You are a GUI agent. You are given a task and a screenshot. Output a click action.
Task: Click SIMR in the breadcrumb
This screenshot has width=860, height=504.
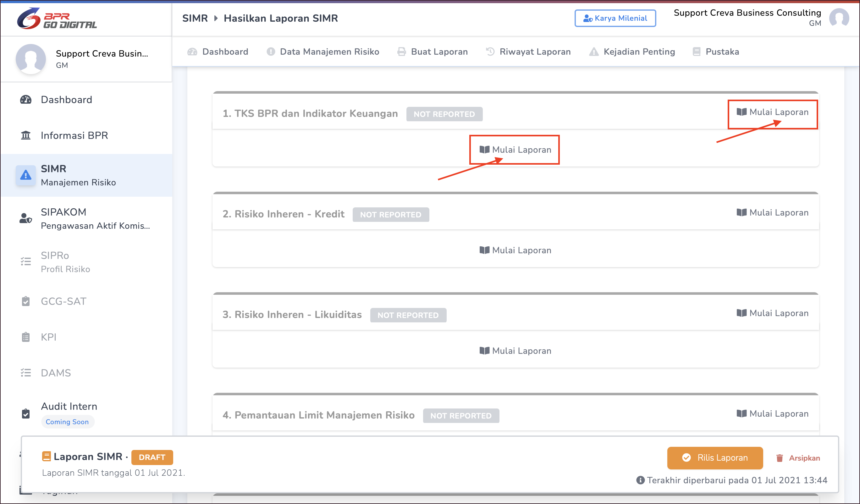[x=195, y=18]
